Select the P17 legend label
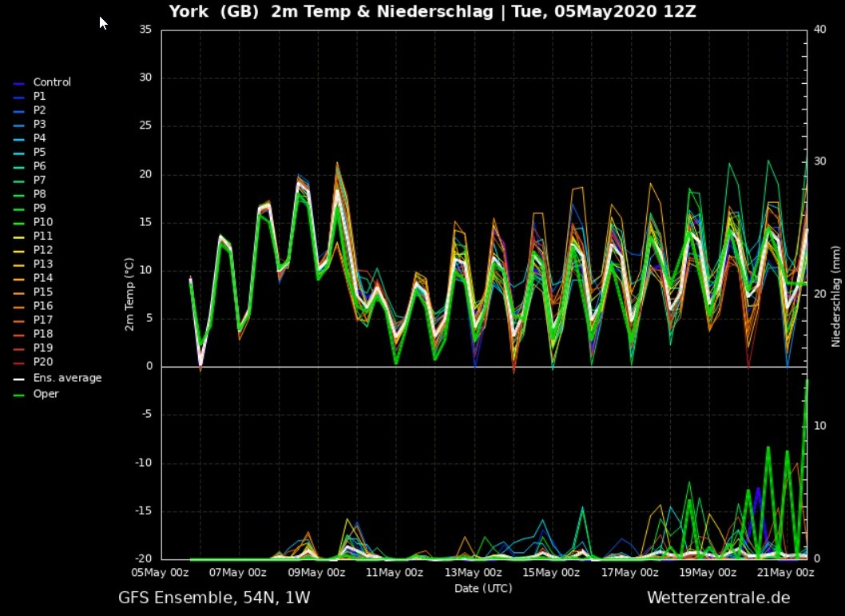 click(x=43, y=320)
